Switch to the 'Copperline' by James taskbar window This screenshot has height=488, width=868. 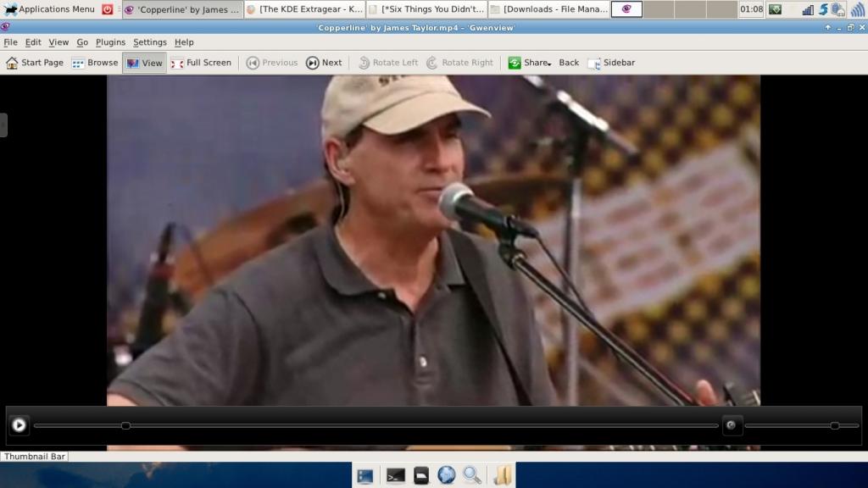pyautogui.click(x=183, y=9)
